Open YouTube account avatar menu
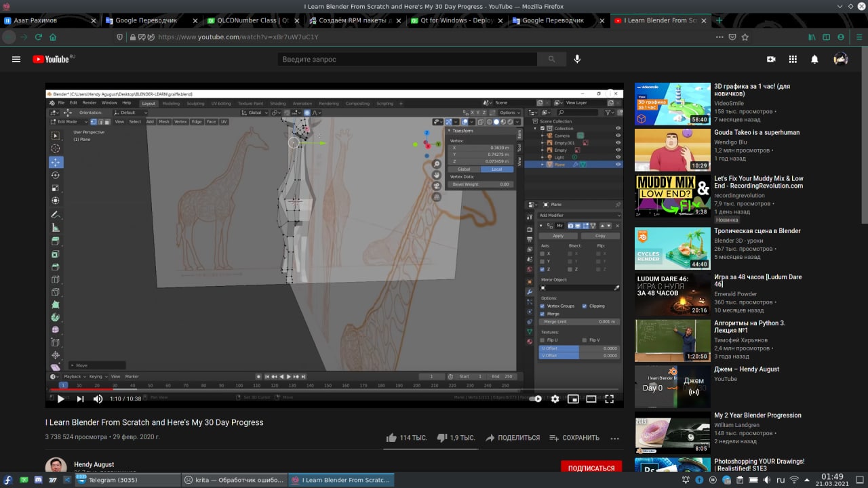Screen dimensions: 868x488 pyautogui.click(x=841, y=59)
